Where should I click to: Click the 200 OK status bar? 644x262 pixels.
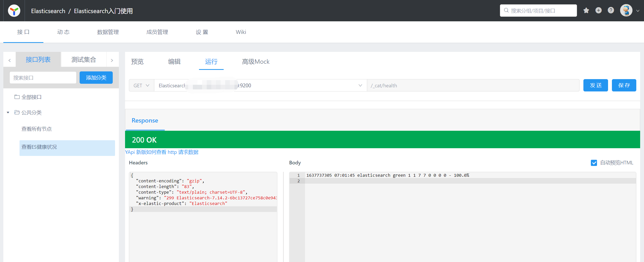click(383, 139)
